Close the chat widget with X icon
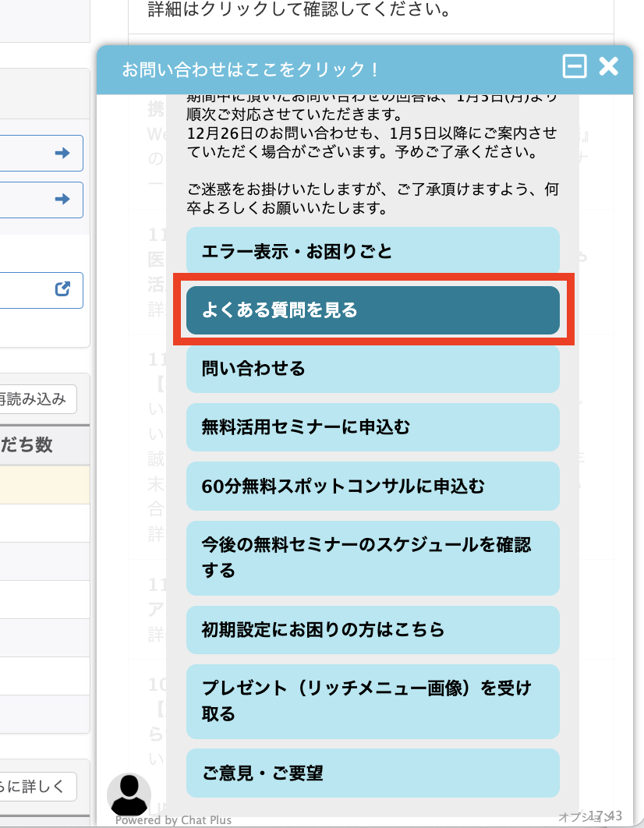 point(608,67)
